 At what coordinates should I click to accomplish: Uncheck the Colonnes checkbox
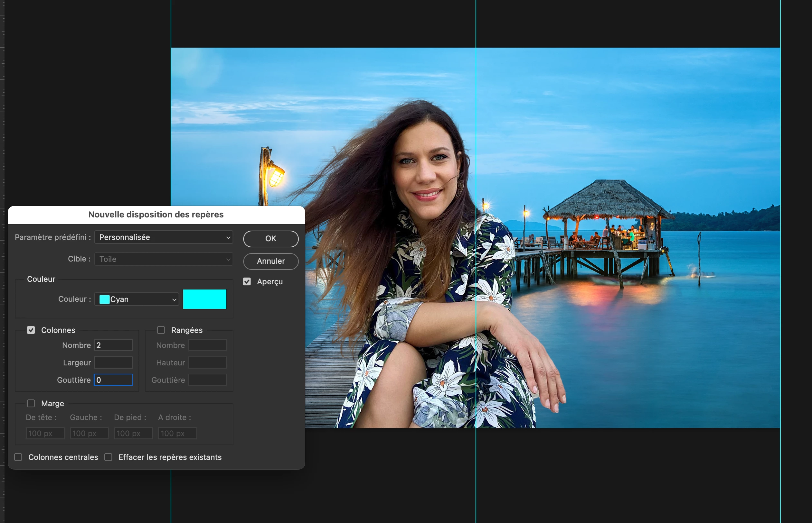(x=31, y=330)
